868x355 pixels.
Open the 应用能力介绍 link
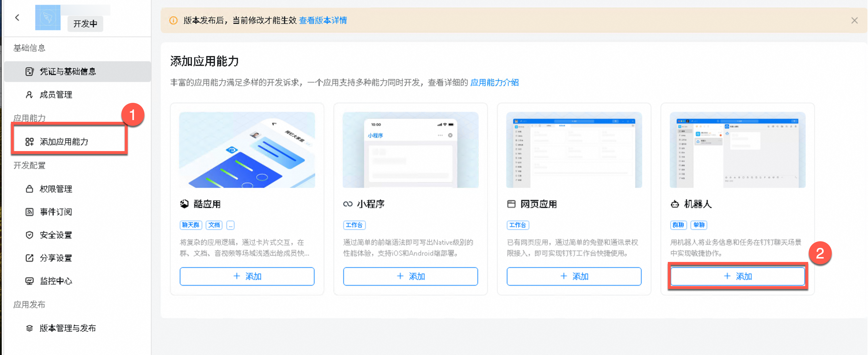494,82
